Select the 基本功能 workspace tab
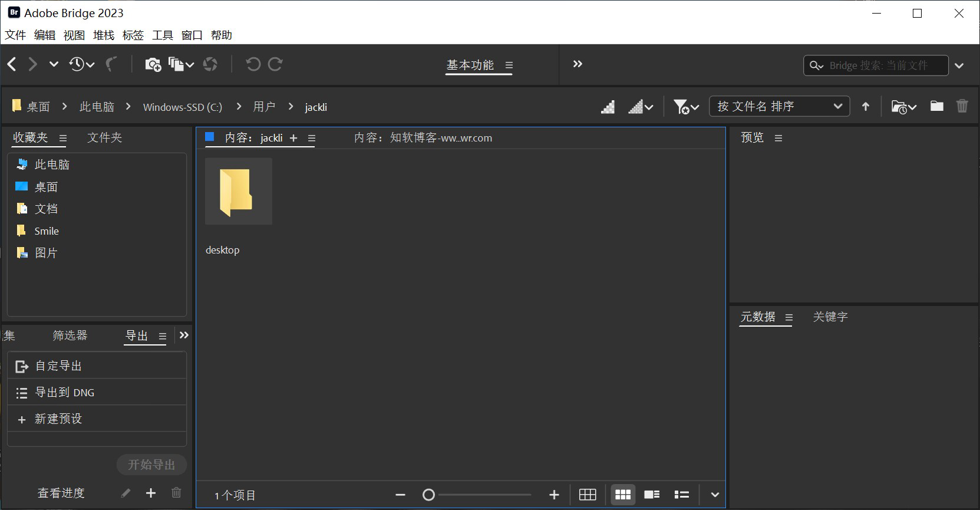980x510 pixels. (470, 65)
